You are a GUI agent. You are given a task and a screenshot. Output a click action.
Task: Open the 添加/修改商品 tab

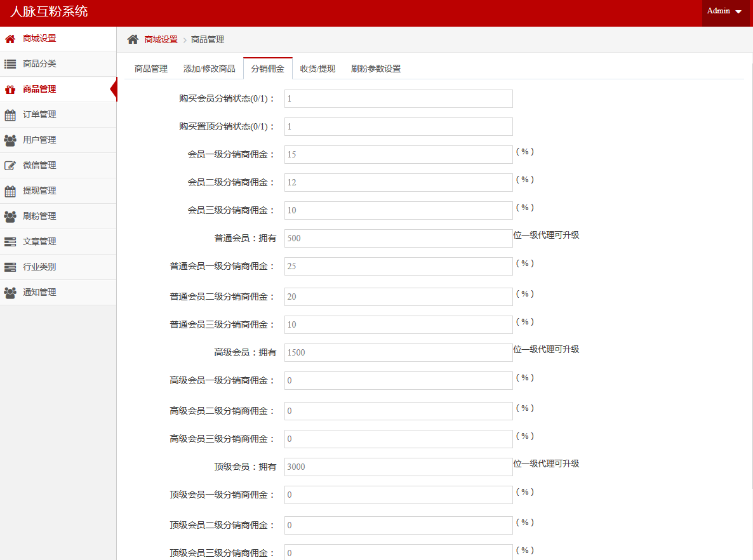(210, 69)
